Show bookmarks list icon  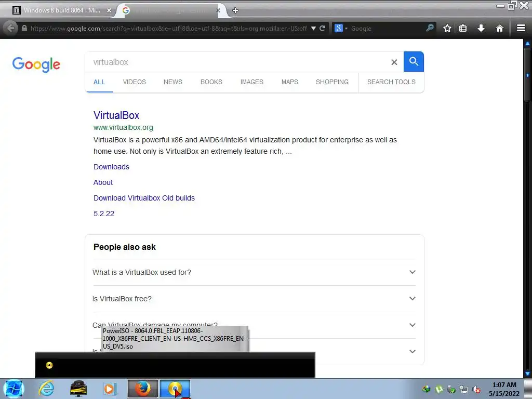463,29
